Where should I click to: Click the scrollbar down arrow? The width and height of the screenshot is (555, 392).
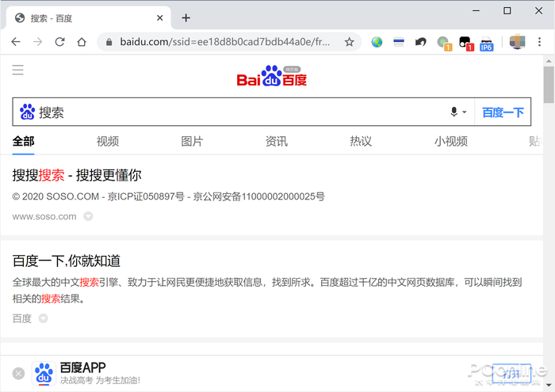tap(549, 385)
